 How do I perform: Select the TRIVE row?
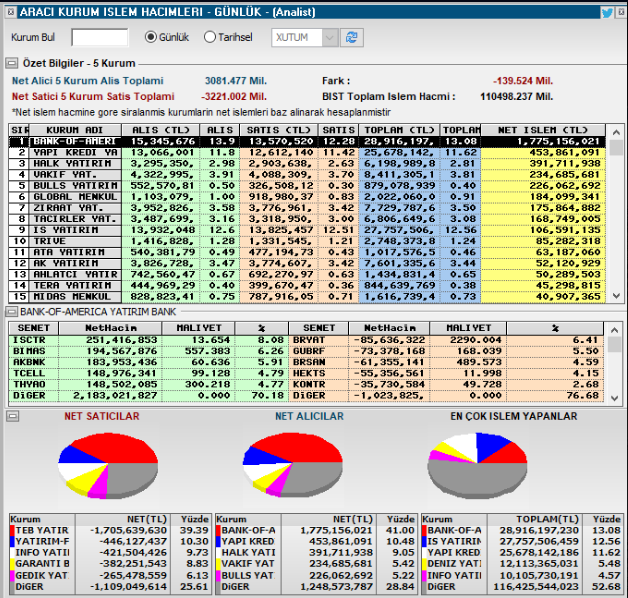coord(307,241)
